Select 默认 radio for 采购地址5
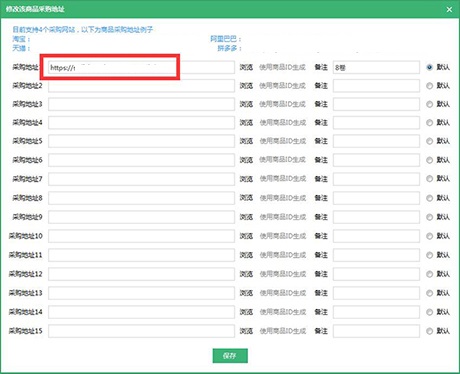460x374 pixels. pos(429,141)
